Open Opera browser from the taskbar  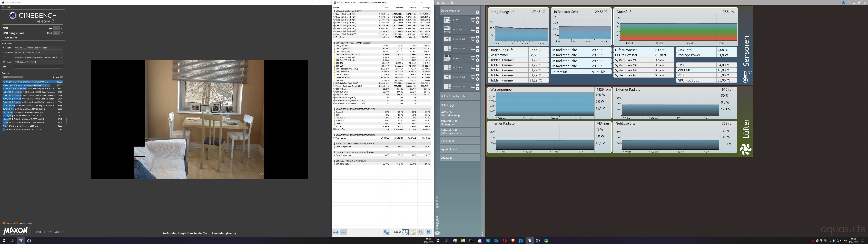(504, 241)
